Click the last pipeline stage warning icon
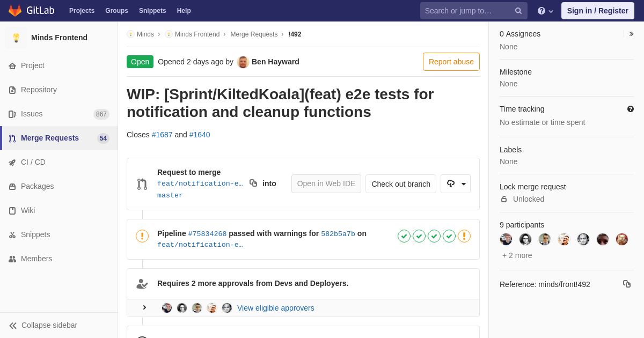644x338 pixels. pyautogui.click(x=464, y=236)
